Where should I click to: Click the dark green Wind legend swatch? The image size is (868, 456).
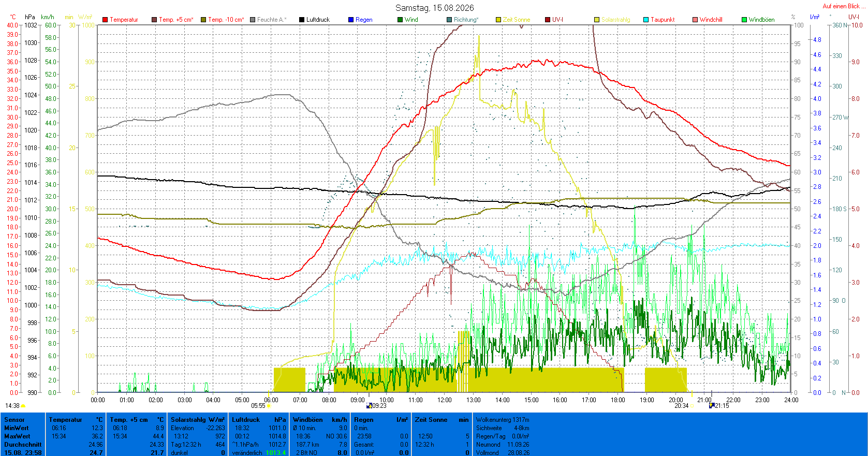[x=400, y=20]
